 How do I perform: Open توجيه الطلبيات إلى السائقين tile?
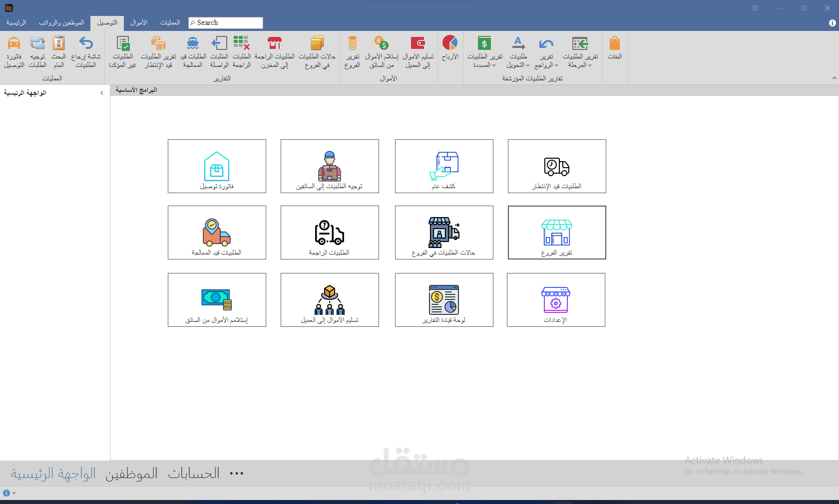330,166
